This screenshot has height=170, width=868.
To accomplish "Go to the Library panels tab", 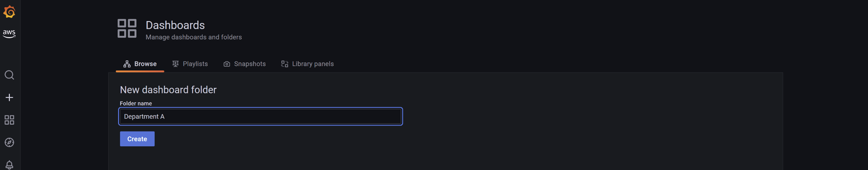I will (313, 64).
